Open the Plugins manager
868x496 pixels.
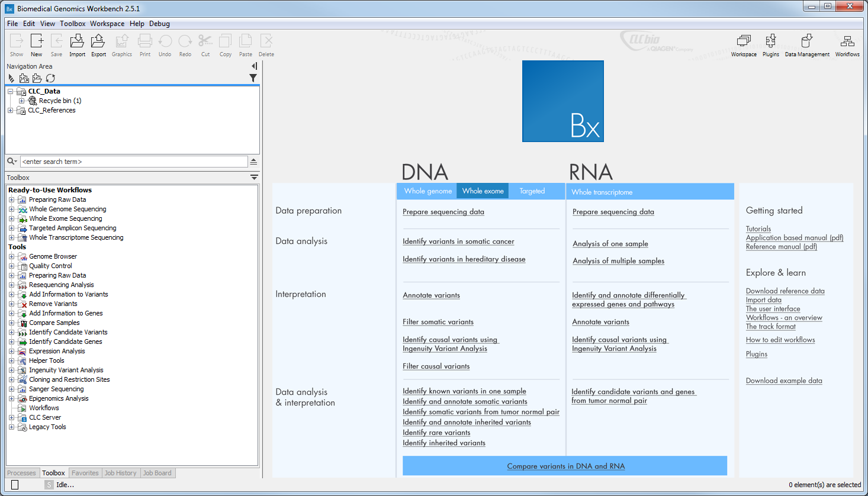tap(771, 45)
